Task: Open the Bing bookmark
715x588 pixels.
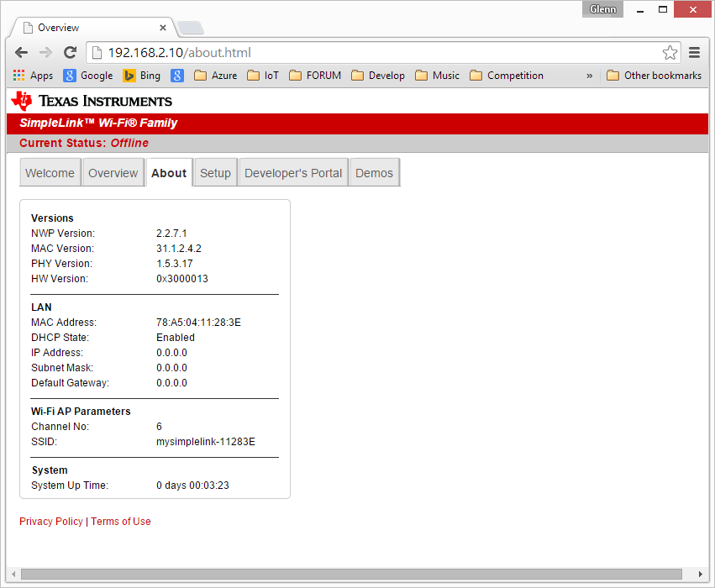Action: (142, 76)
